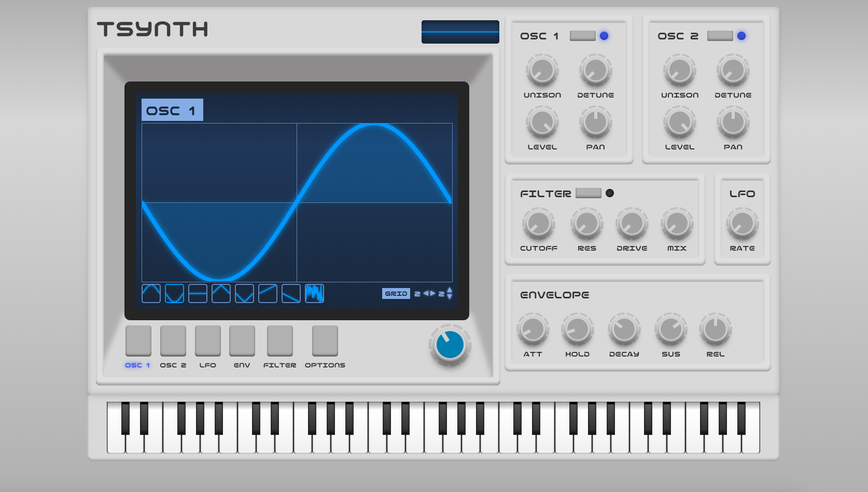Viewport: 868px width, 492px height.
Task: Click the OSC 2 LEVEL knob
Action: [680, 122]
